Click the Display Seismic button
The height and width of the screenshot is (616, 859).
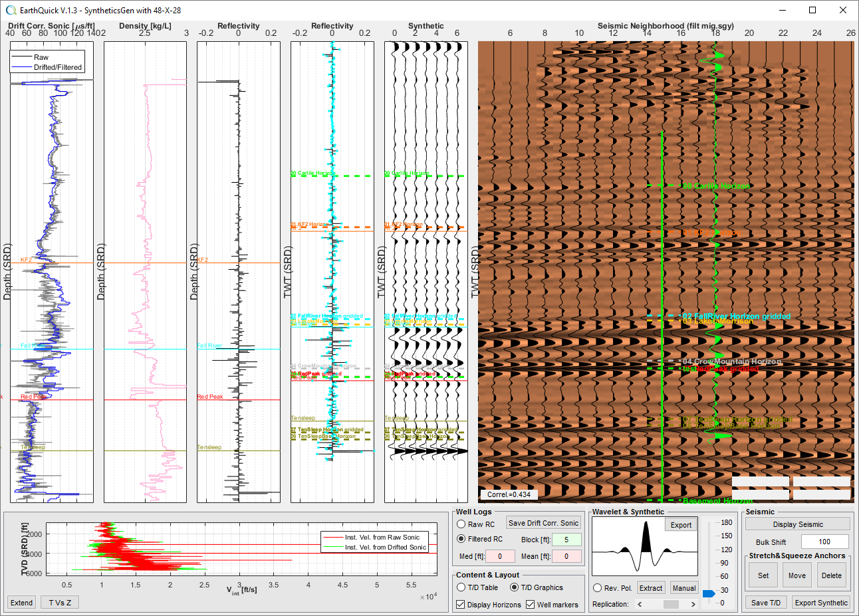coord(798,524)
